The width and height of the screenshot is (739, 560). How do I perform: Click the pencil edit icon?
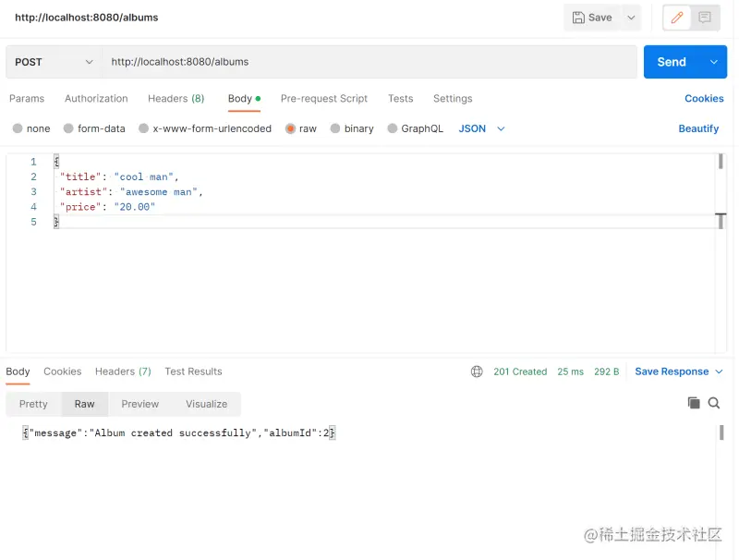tap(677, 18)
